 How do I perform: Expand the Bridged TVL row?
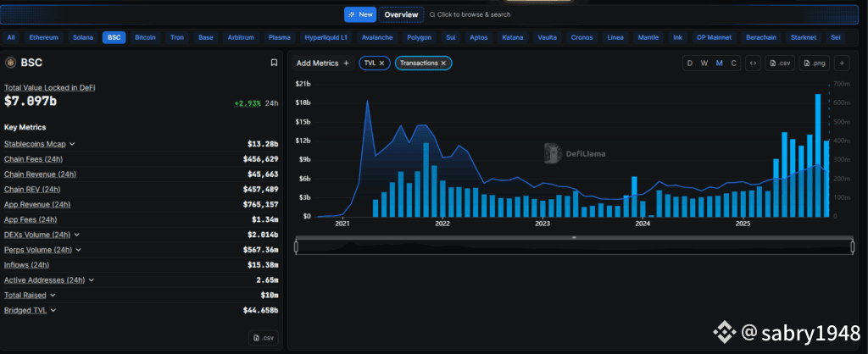click(x=53, y=310)
